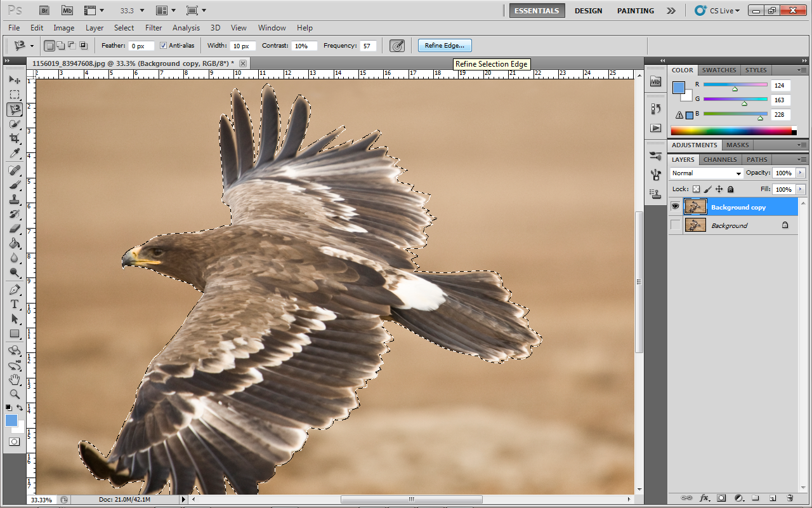
Task: Launch Adobe Bridge from the top bar
Action: (x=44, y=10)
